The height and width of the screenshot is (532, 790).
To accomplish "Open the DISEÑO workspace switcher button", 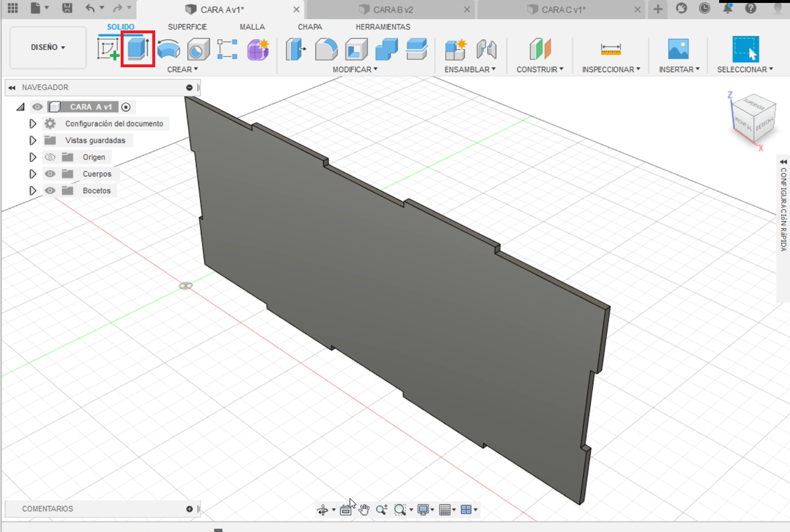I will click(47, 48).
